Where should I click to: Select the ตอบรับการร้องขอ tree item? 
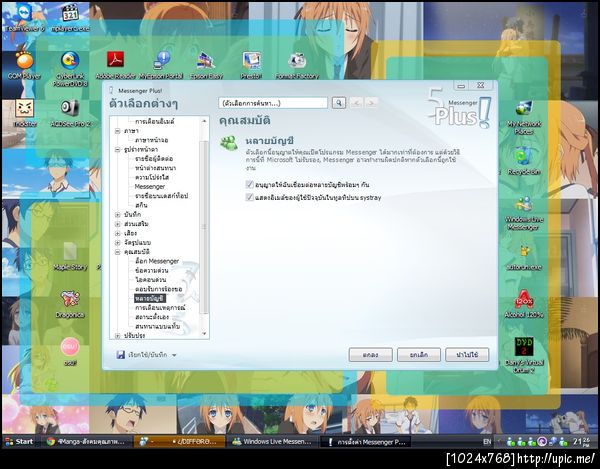[158, 289]
